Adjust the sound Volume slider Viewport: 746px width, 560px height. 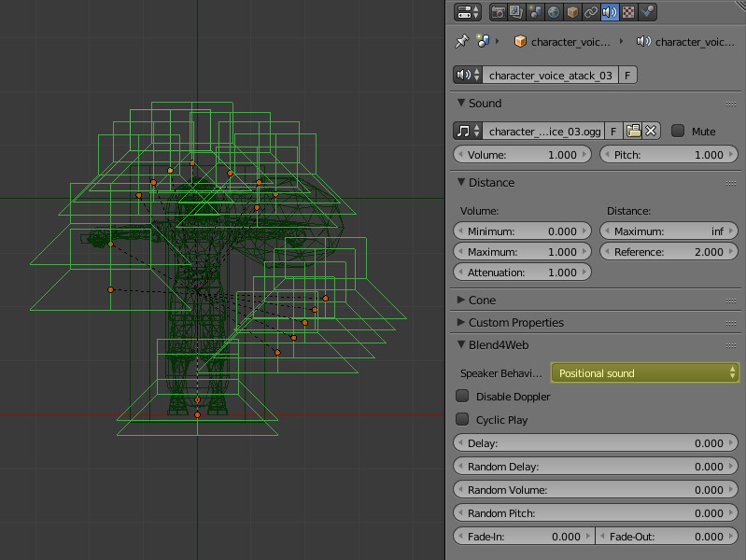pyautogui.click(x=522, y=155)
